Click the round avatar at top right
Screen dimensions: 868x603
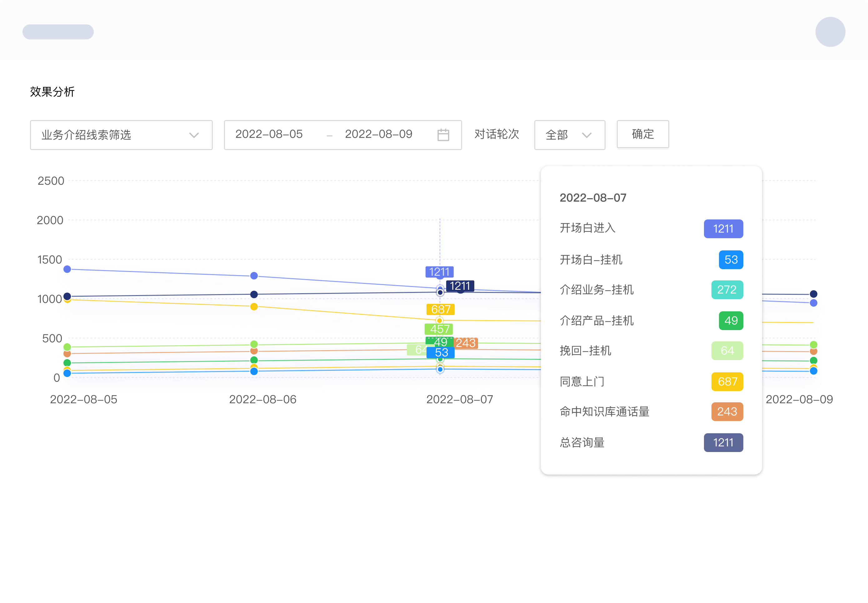(x=830, y=32)
